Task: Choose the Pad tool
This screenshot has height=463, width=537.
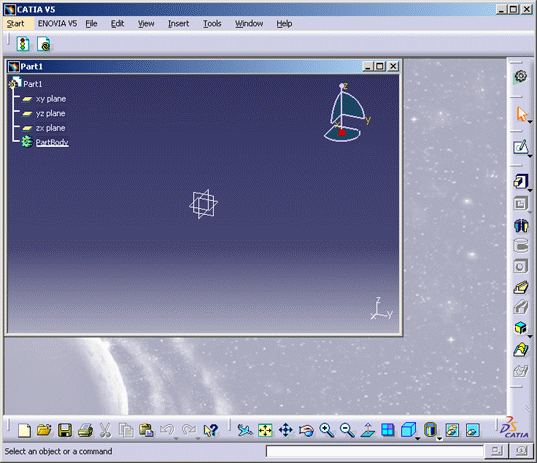Action: point(520,181)
